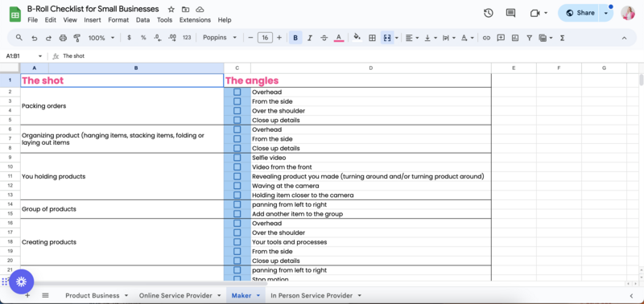Click the Share button
Screen dimensions: 644x304
point(580,13)
